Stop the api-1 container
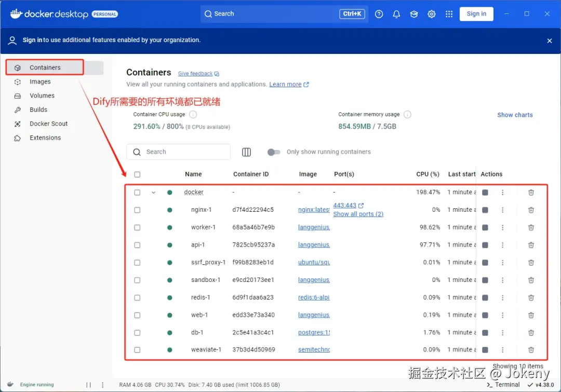This screenshot has width=561, height=392. coord(485,245)
